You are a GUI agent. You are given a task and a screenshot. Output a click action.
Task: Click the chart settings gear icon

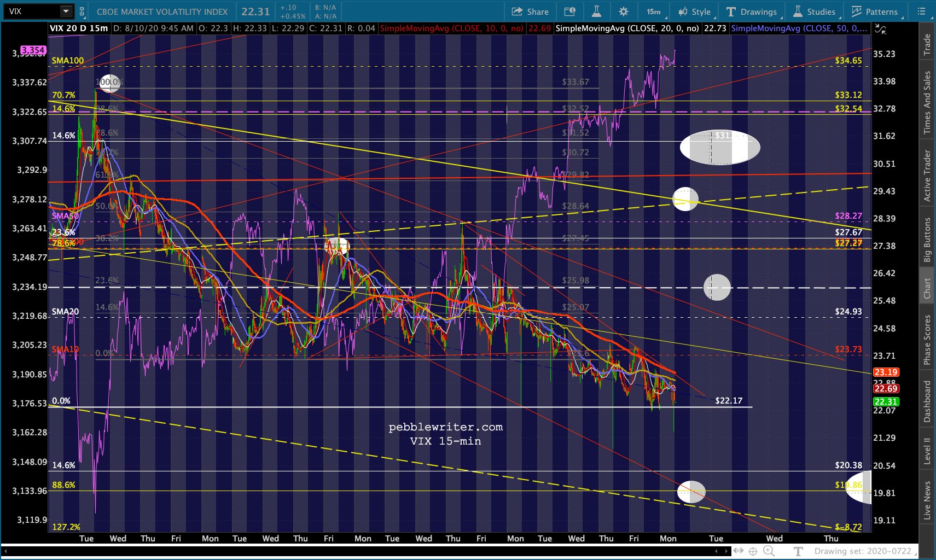624,11
